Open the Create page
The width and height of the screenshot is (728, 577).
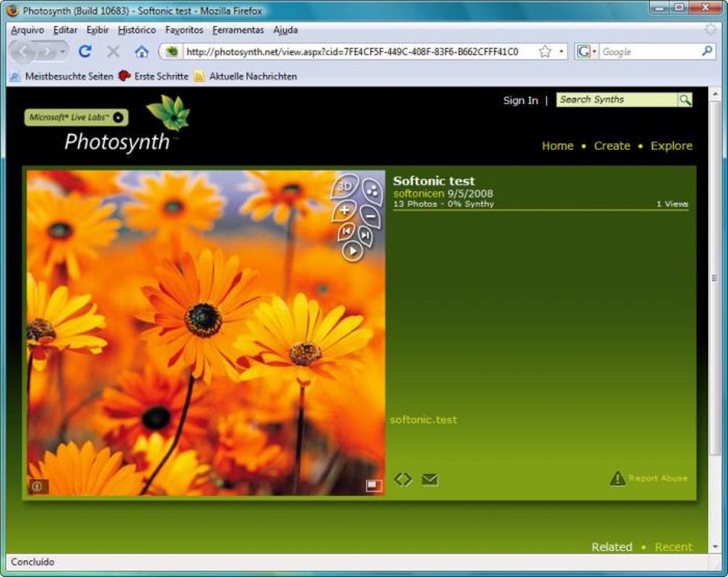(612, 145)
